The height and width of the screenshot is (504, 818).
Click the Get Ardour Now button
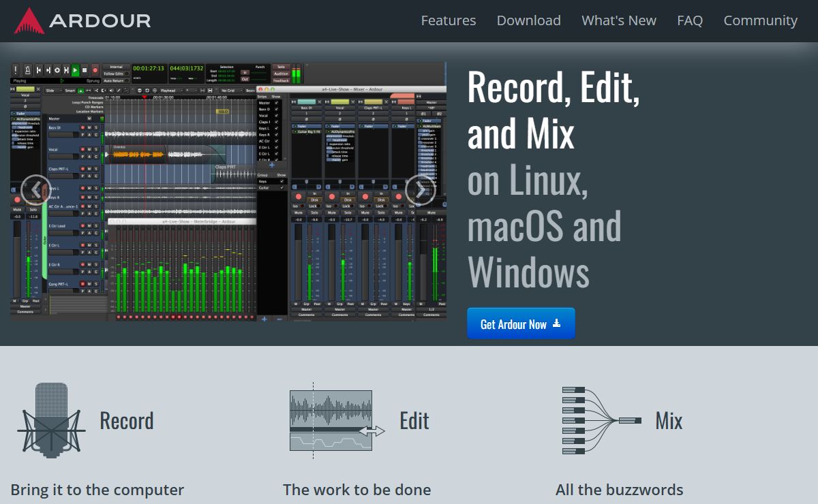pyautogui.click(x=521, y=324)
